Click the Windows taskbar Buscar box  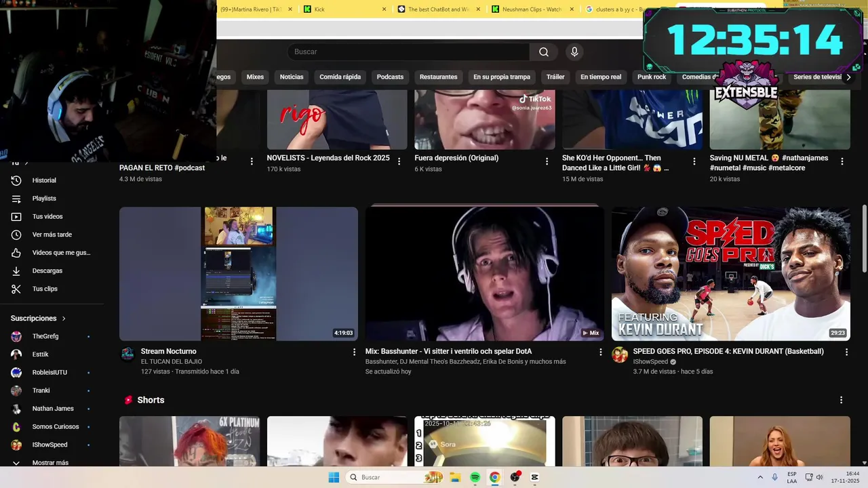[396, 477]
